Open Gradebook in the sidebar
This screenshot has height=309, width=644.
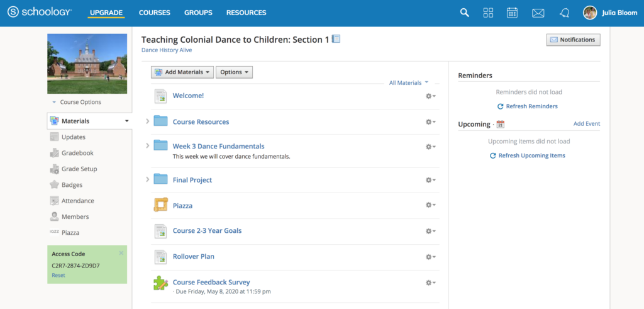(x=77, y=153)
